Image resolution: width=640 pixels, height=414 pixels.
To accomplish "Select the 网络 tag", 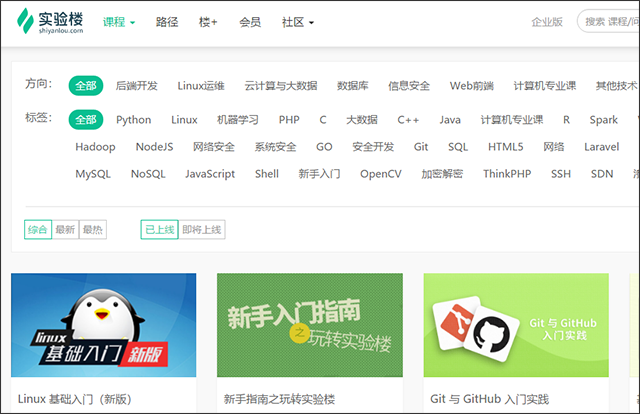I will point(553,147).
